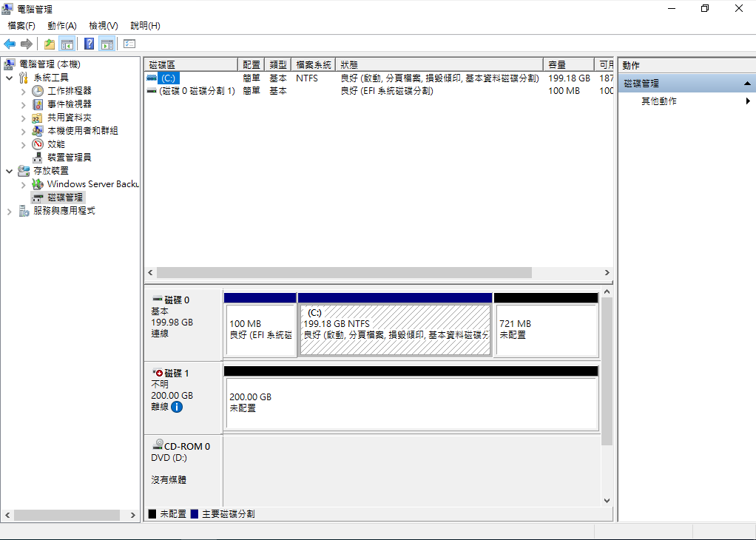Sort by the 配置 column header
The height and width of the screenshot is (540, 756).
tap(252, 64)
